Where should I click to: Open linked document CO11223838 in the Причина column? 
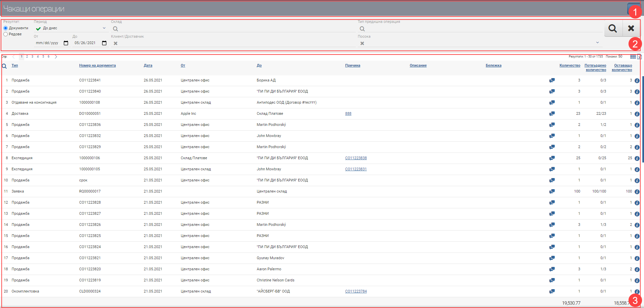[356, 158]
